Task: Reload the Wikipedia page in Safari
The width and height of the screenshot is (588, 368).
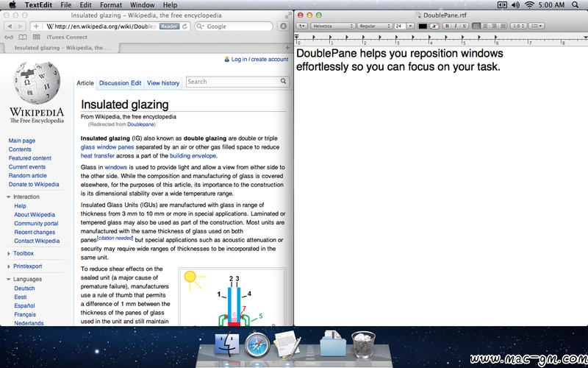Action: click(x=184, y=26)
